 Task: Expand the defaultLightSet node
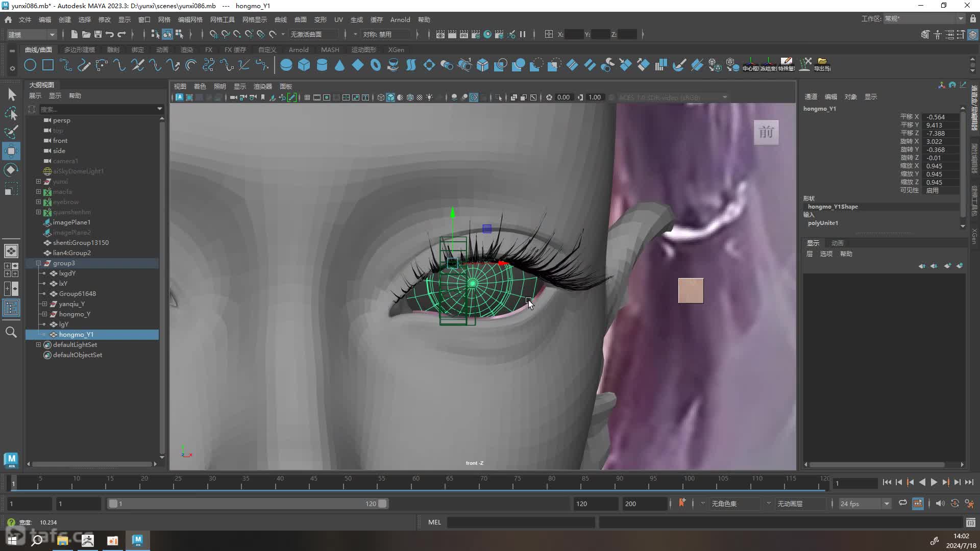pyautogui.click(x=38, y=345)
